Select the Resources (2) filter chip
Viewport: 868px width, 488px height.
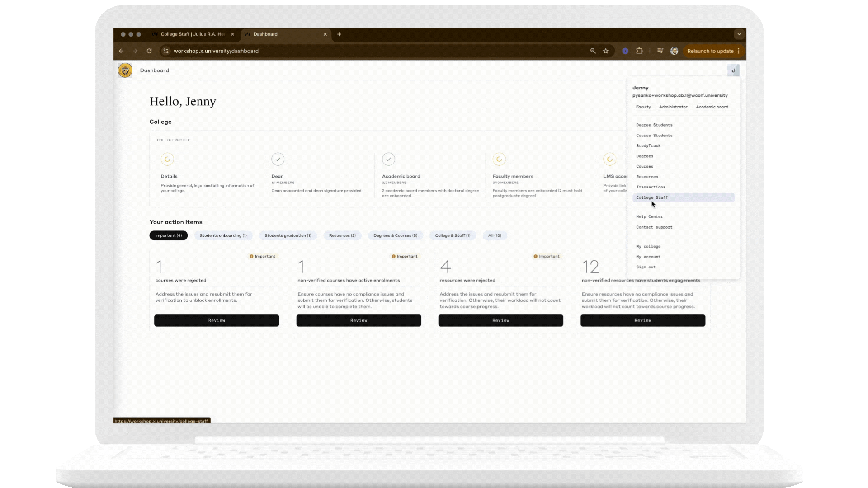pos(342,235)
